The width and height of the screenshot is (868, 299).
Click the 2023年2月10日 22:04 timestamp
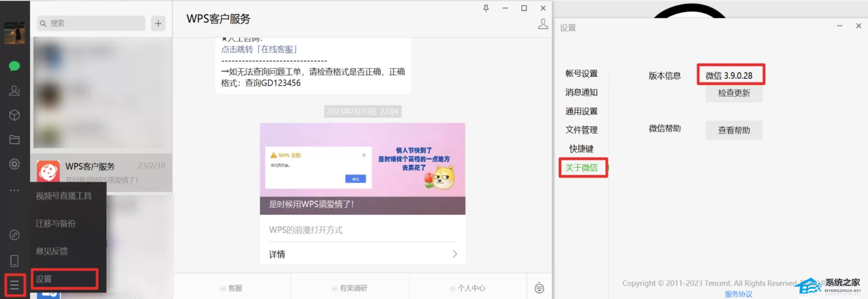pos(362,111)
